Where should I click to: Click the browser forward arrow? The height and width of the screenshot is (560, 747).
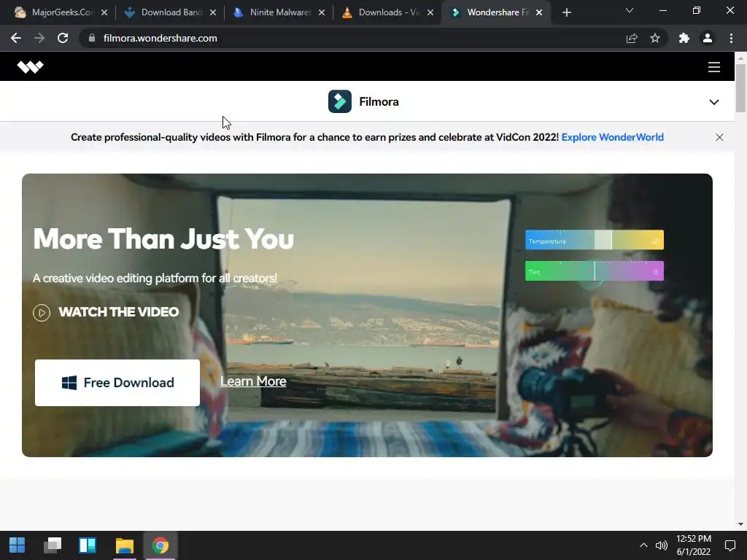coord(39,38)
